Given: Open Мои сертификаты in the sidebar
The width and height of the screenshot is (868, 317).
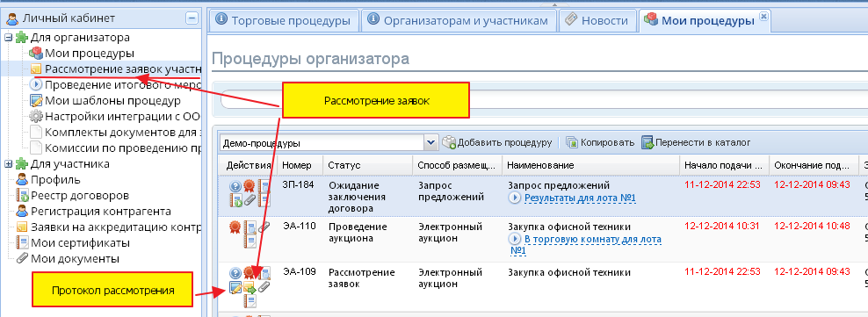Looking at the screenshot, I should [80, 243].
